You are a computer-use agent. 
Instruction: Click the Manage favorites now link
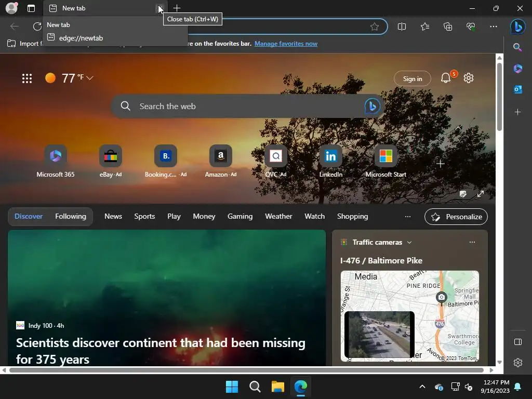pyautogui.click(x=286, y=44)
